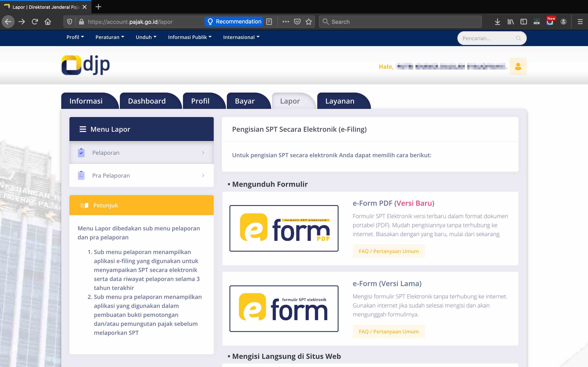The image size is (588, 367).
Task: Expand the Pelaporan menu item
Action: point(141,153)
